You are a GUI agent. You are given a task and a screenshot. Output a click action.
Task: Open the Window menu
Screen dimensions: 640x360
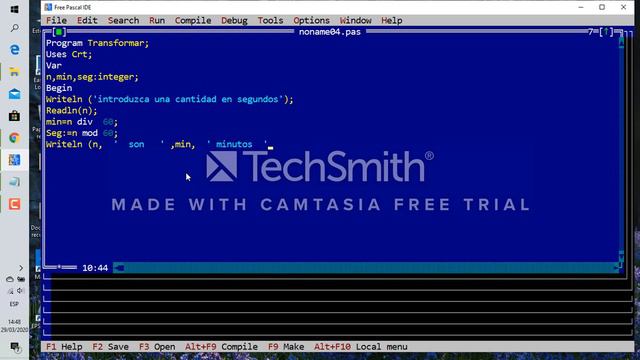coord(356,20)
